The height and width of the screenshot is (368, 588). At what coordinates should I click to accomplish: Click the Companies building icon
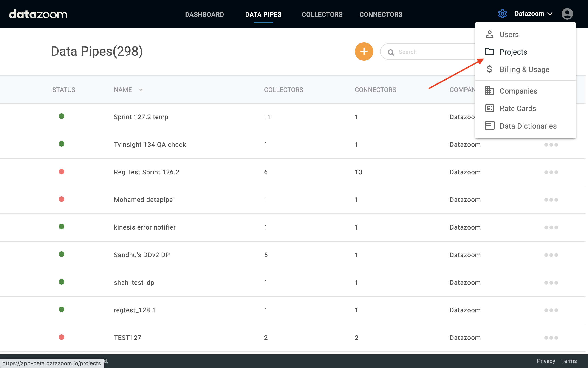tap(489, 91)
